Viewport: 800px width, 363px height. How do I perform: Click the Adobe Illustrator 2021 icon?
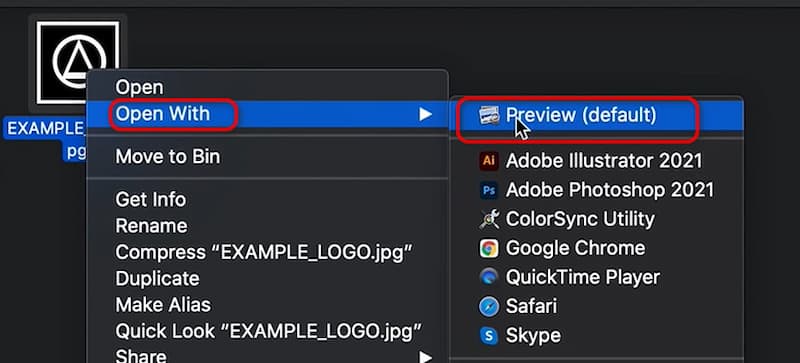(489, 161)
